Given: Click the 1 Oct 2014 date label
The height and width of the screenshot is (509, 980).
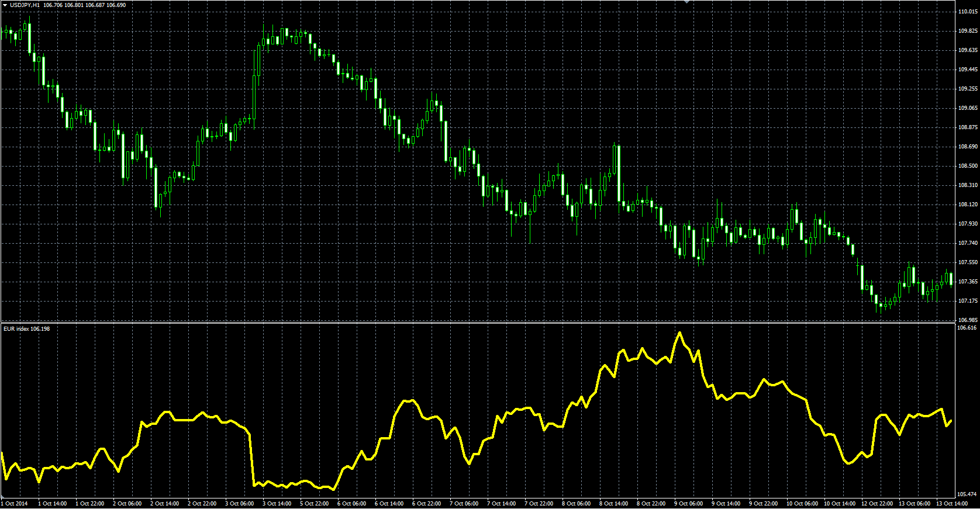Looking at the screenshot, I should pos(15,504).
